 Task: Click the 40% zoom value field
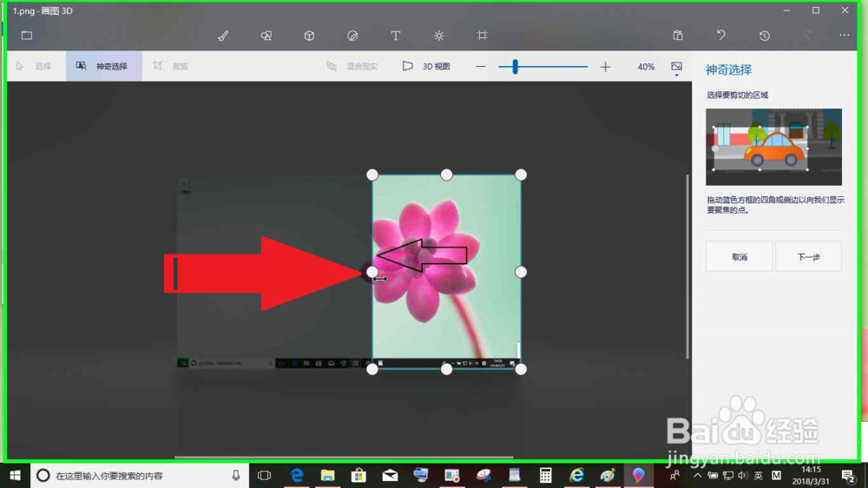coord(646,67)
